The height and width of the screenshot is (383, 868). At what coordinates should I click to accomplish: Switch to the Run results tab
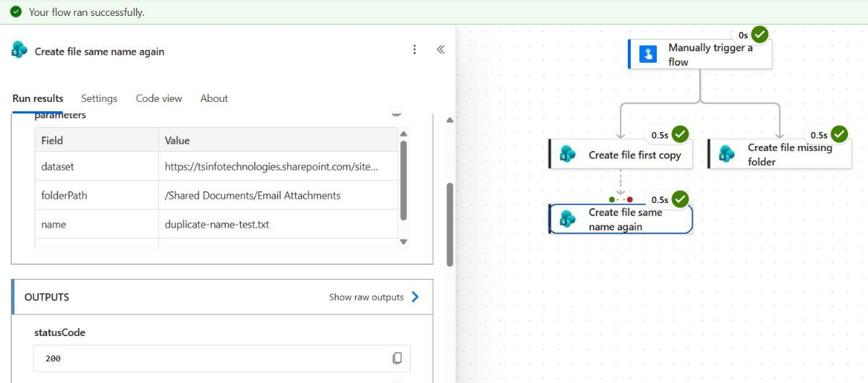[x=38, y=98]
